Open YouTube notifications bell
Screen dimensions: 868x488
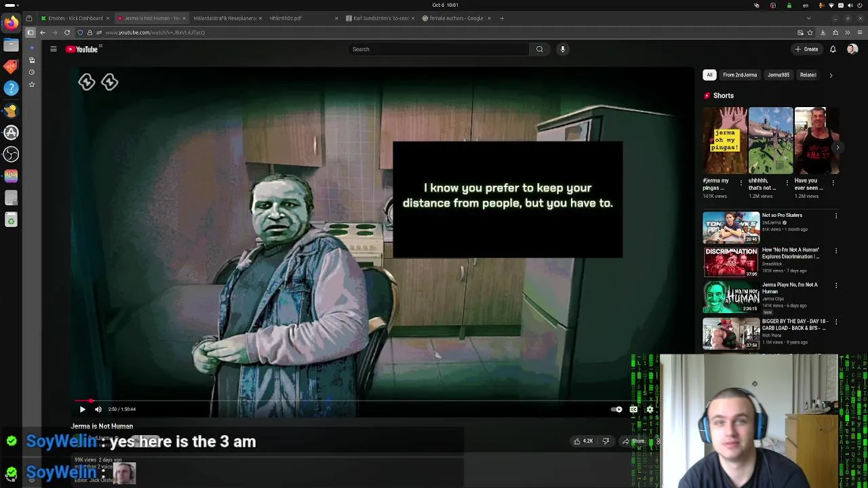[x=833, y=49]
